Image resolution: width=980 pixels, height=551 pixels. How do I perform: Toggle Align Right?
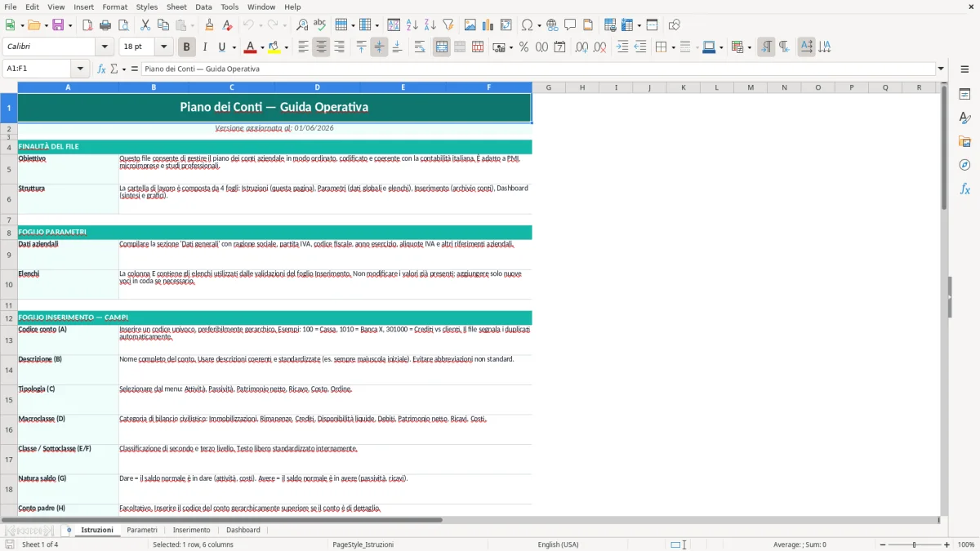click(339, 47)
